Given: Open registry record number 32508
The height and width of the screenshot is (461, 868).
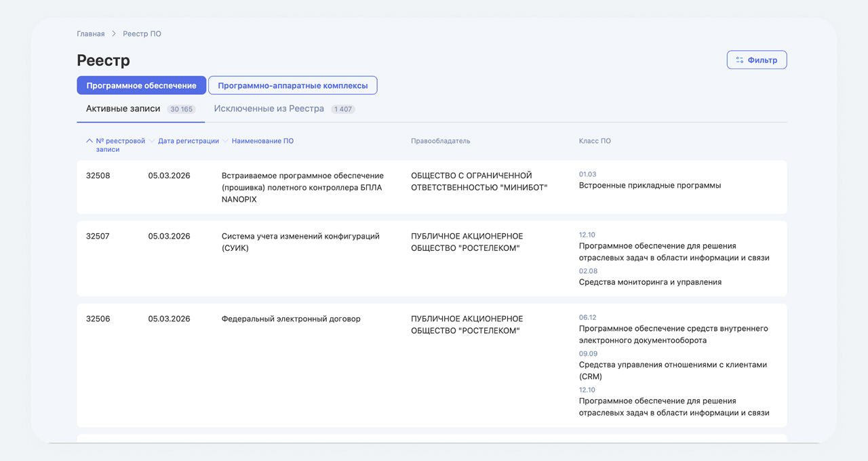Looking at the screenshot, I should pos(98,176).
